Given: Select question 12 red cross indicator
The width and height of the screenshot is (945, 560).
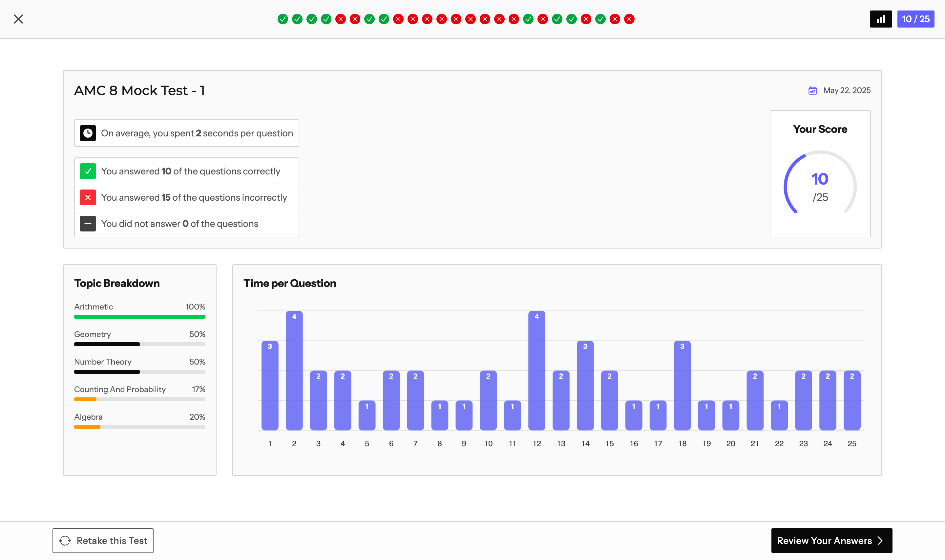Looking at the screenshot, I should tap(442, 19).
